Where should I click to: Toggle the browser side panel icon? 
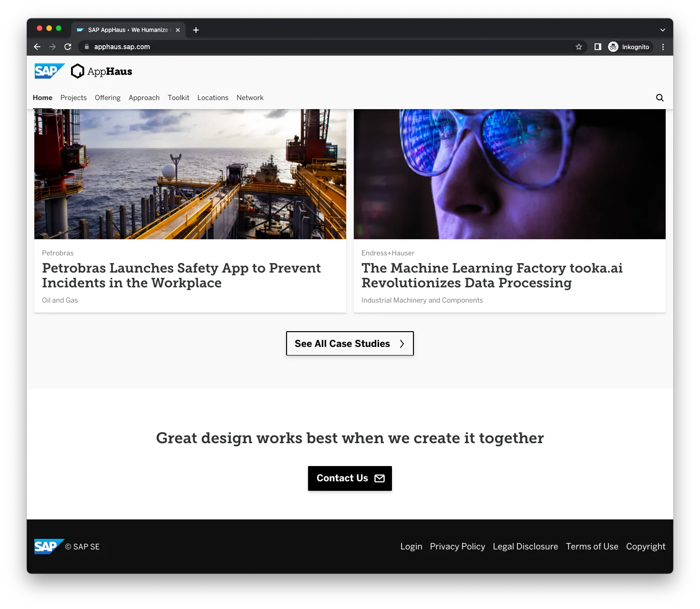(x=597, y=47)
